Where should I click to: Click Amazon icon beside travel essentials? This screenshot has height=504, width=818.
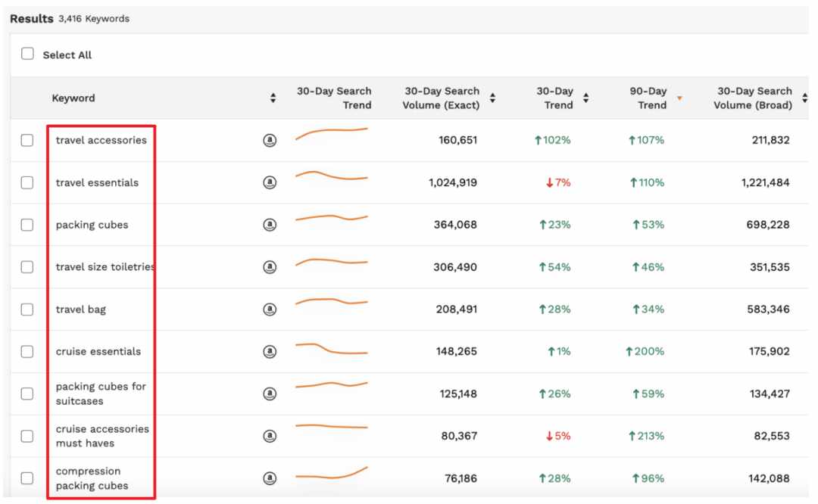[x=270, y=182]
